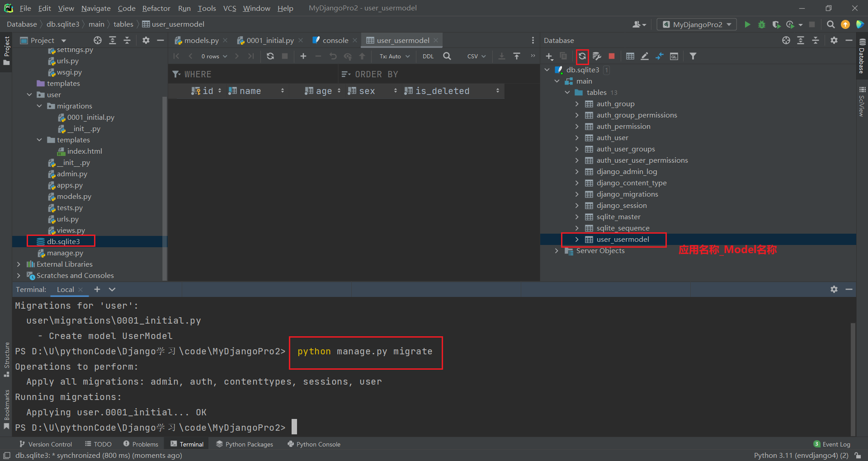Click the Properties icon in the Database panel toolbar
This screenshot has height=461, width=868.
[x=597, y=56]
